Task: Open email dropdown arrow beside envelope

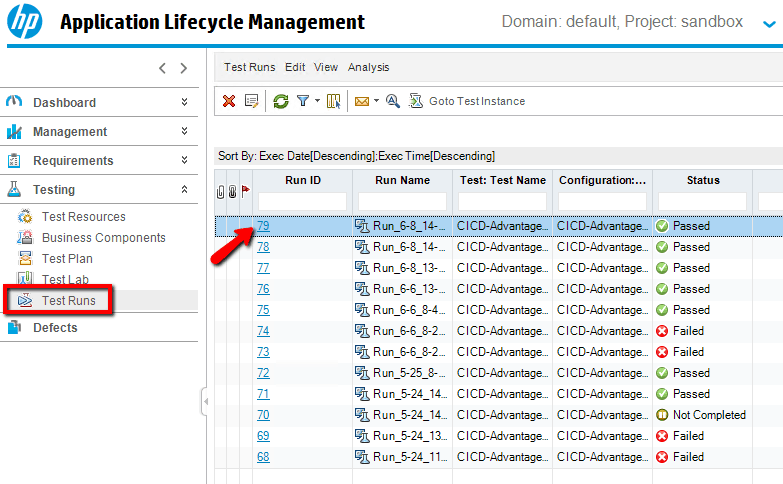Action: [x=377, y=101]
